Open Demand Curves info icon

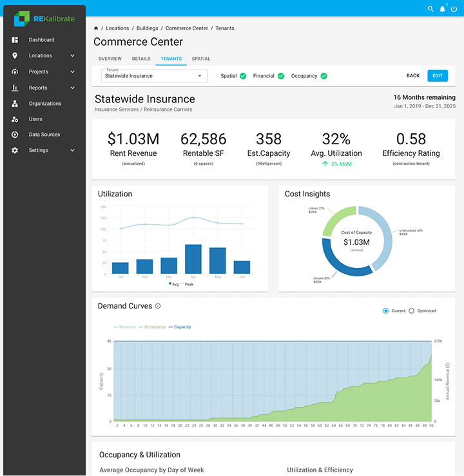158,306
